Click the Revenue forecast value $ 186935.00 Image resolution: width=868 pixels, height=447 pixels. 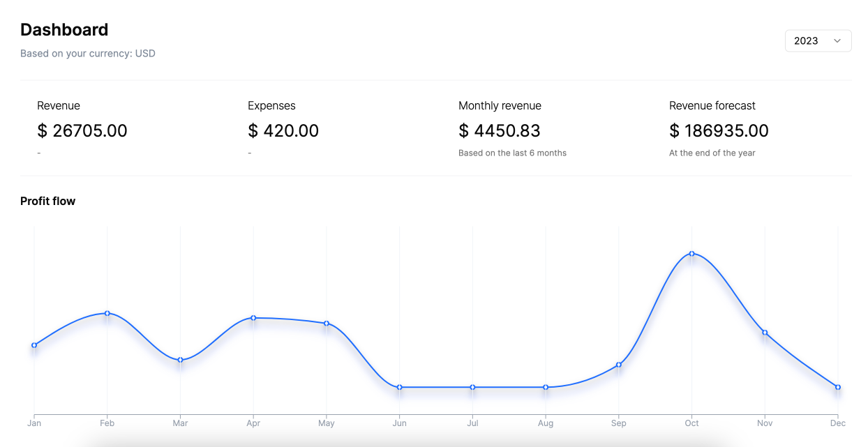[719, 131]
